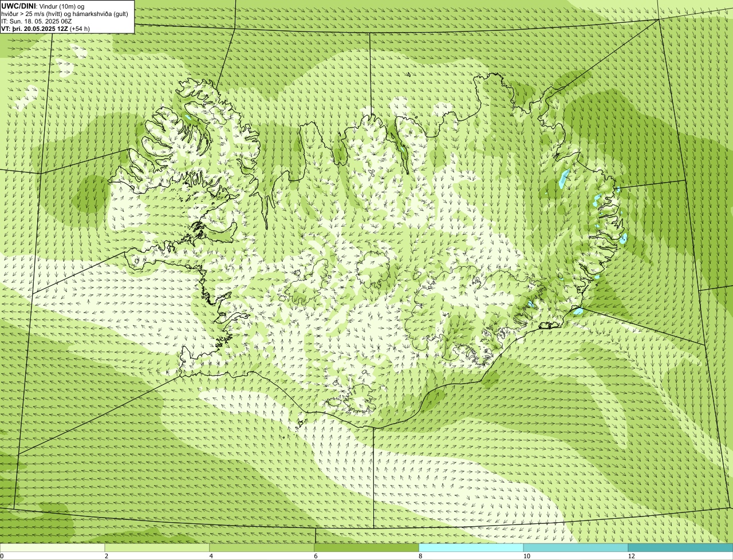Click the 'UWC/DINI: Vindur (10m) og' title line
The image size is (733, 560).
point(43,6)
